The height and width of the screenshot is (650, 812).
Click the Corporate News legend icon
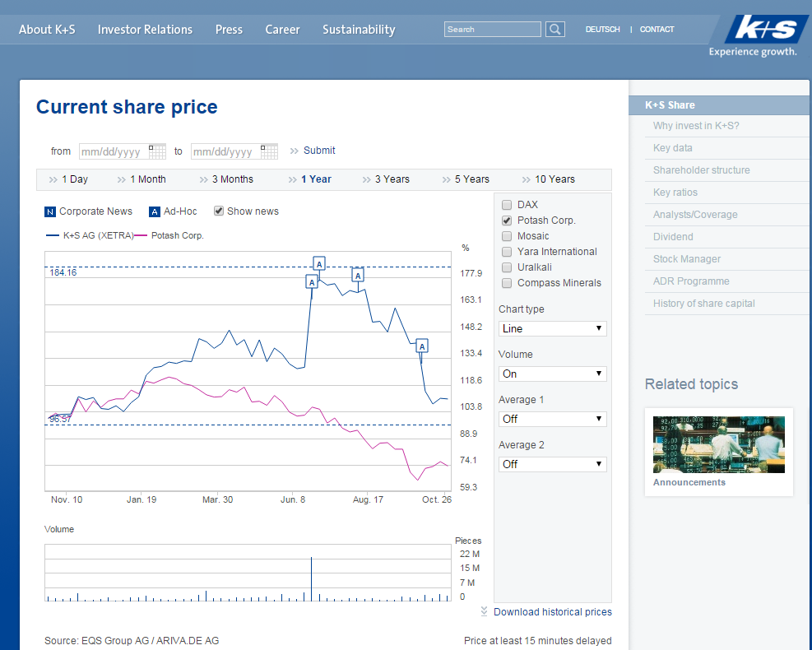point(50,211)
